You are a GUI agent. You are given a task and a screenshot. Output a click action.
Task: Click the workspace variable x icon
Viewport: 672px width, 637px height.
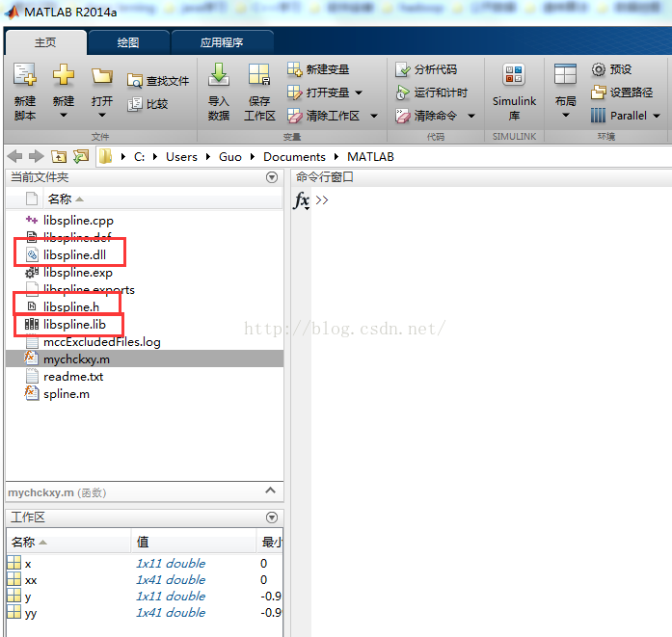14,563
